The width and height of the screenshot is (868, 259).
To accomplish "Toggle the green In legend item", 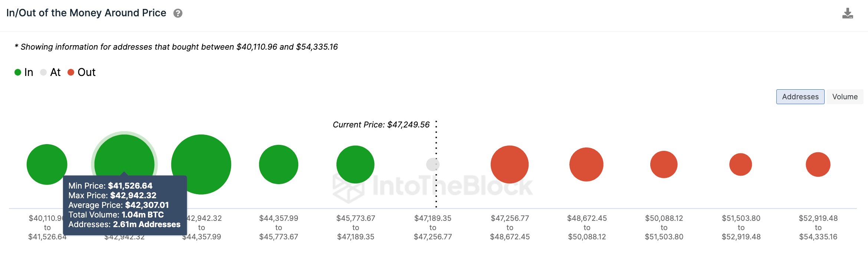I will click(24, 72).
